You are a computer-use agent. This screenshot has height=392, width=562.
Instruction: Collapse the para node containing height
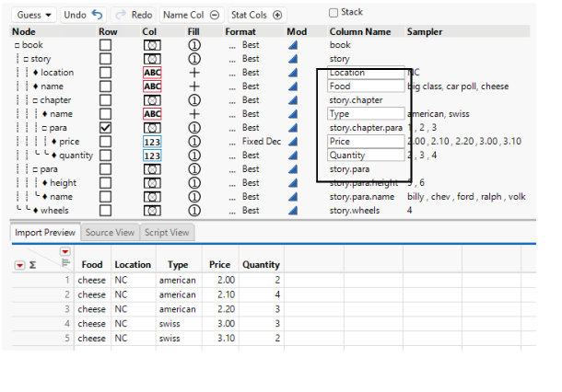pyautogui.click(x=35, y=169)
